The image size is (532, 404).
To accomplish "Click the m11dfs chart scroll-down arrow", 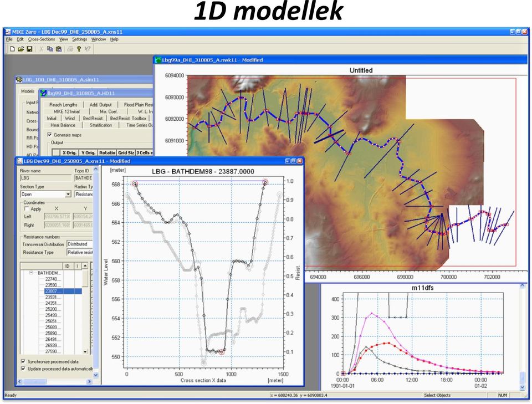I will pos(522,387).
